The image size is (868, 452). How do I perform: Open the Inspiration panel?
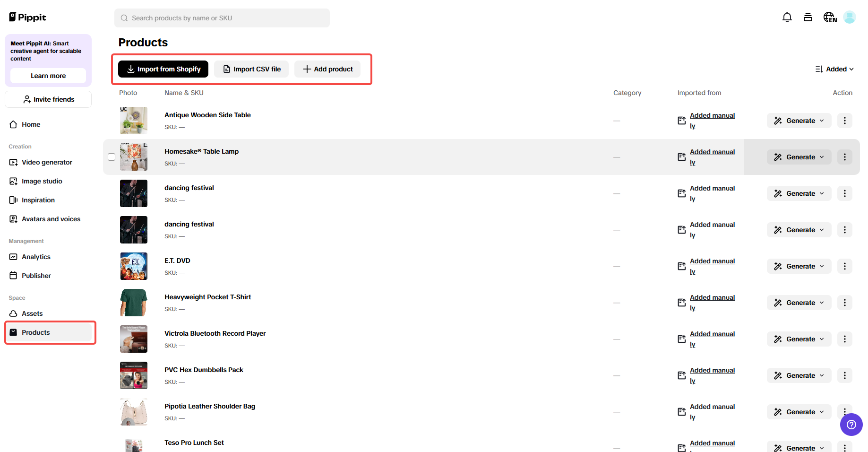pyautogui.click(x=38, y=200)
